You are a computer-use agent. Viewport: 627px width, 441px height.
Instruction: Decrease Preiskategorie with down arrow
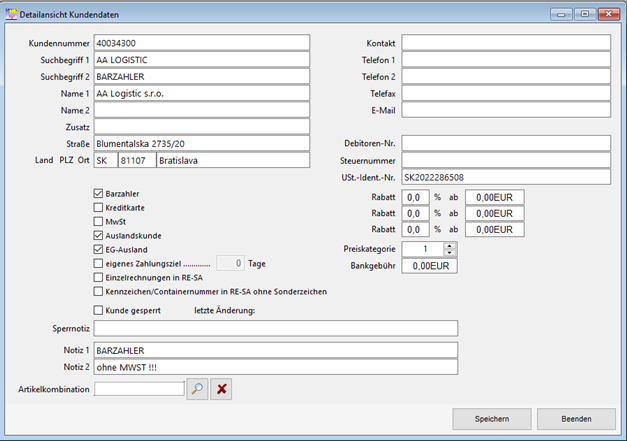coord(449,253)
